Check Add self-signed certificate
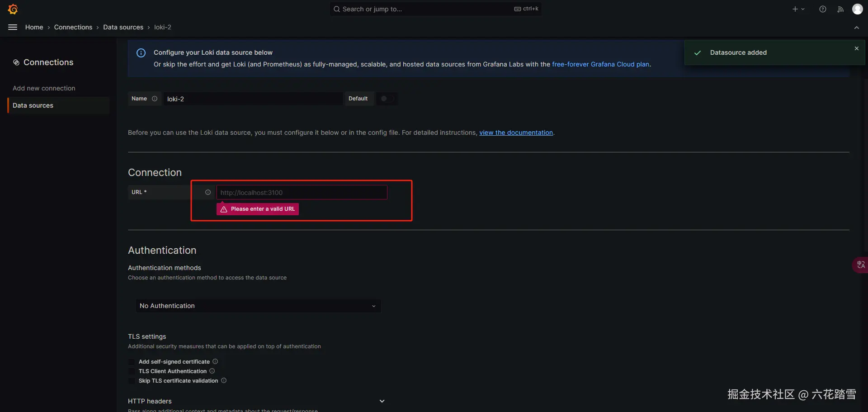This screenshot has height=412, width=868. pyautogui.click(x=132, y=362)
